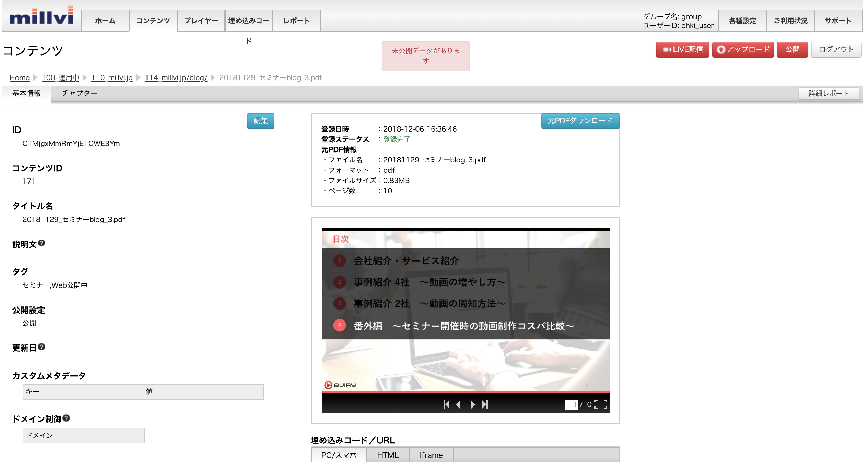Enter fullscreen in the PDF viewer
The image size is (868, 462).
tap(601, 404)
